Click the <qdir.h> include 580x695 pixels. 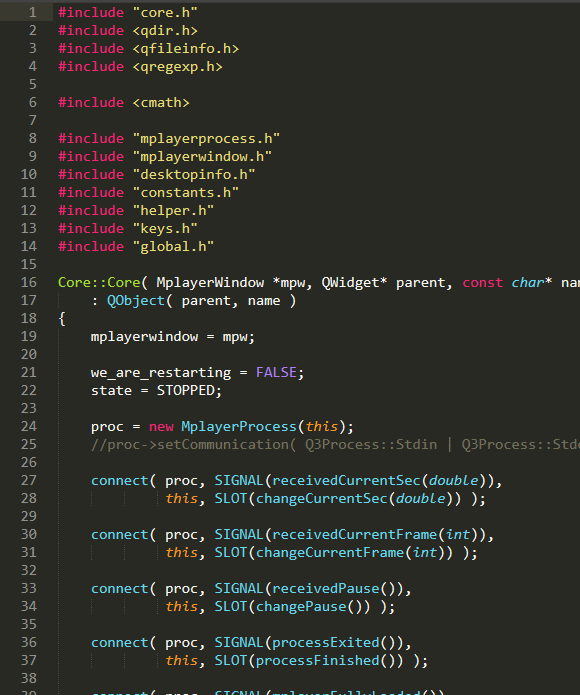[165, 31]
